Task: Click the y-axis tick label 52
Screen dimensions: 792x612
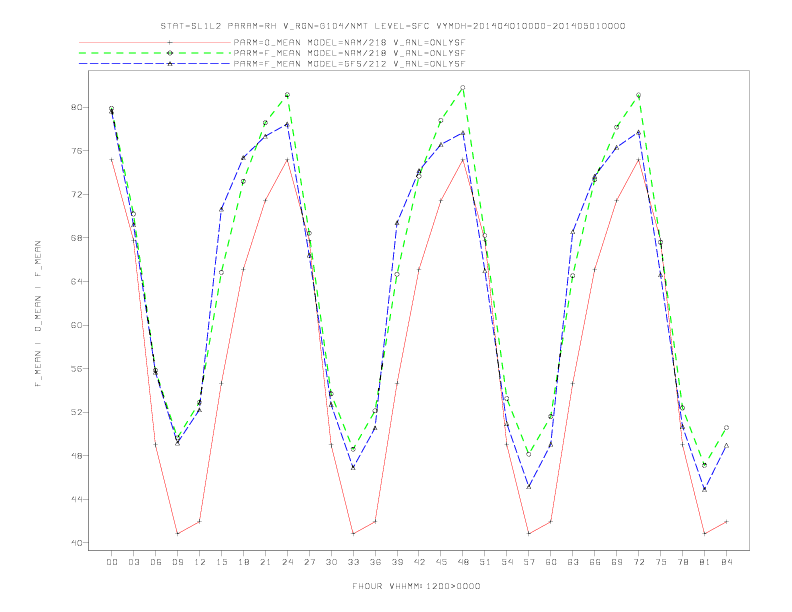Action: pyautogui.click(x=76, y=413)
